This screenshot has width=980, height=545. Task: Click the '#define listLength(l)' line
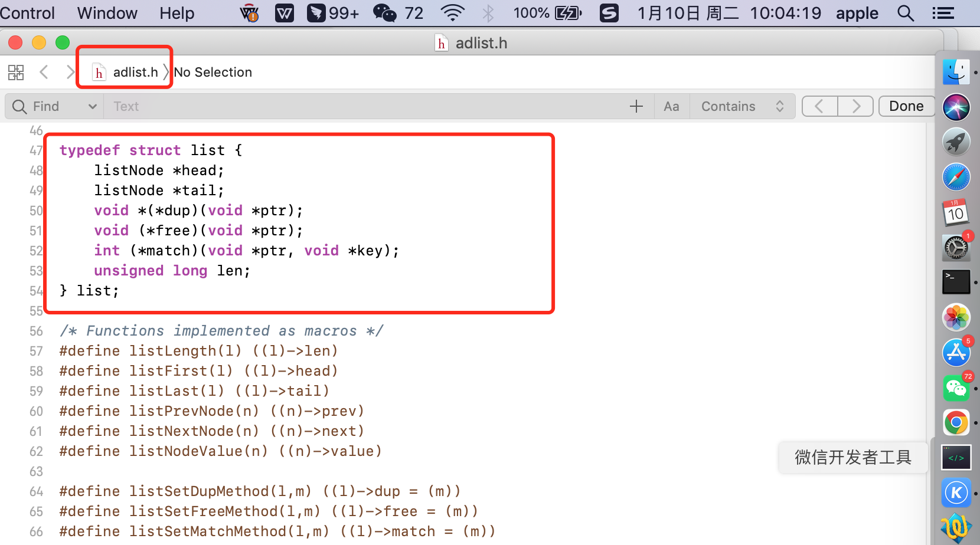(198, 351)
